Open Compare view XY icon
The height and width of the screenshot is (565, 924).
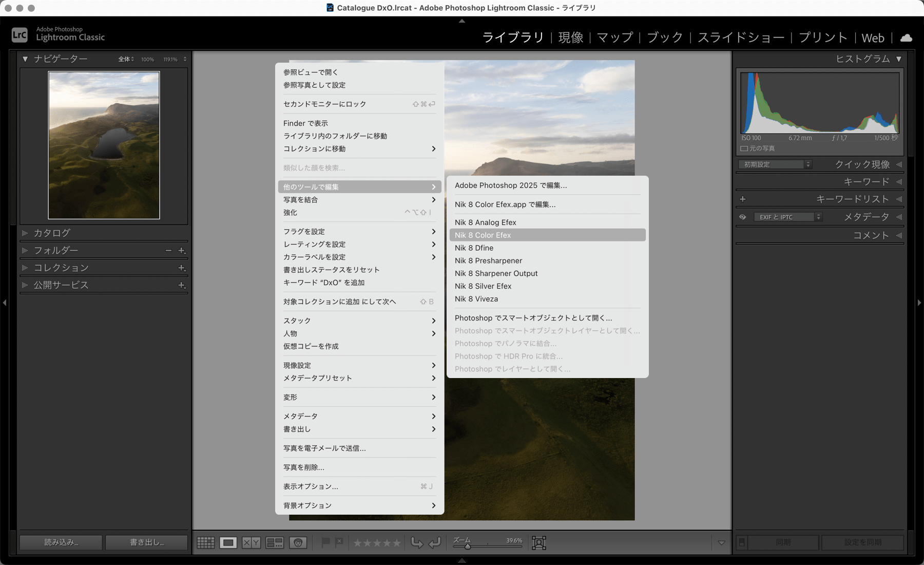251,543
